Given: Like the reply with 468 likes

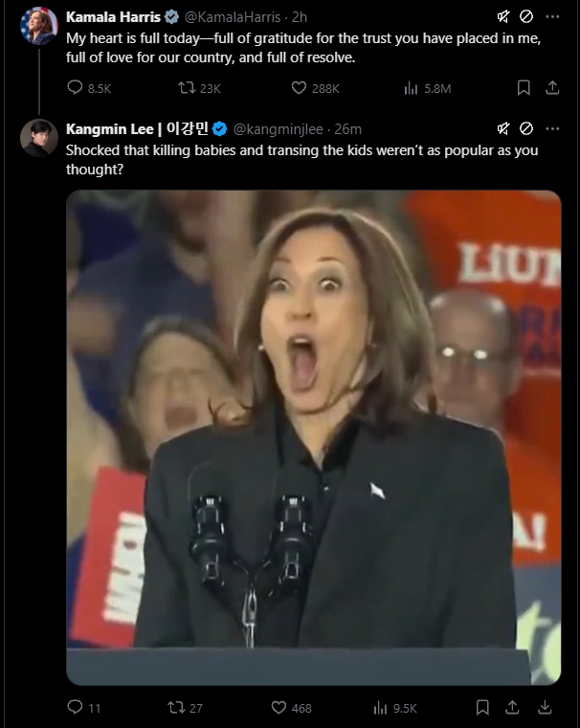Looking at the screenshot, I should pyautogui.click(x=279, y=708).
